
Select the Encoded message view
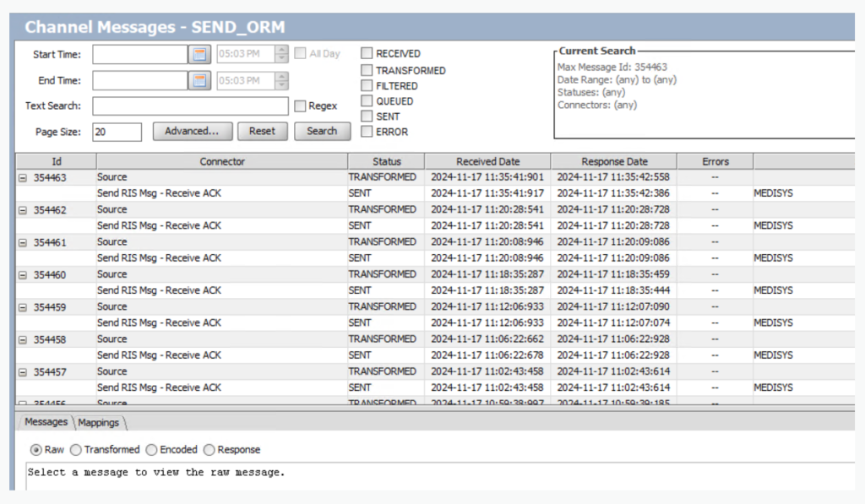point(150,450)
